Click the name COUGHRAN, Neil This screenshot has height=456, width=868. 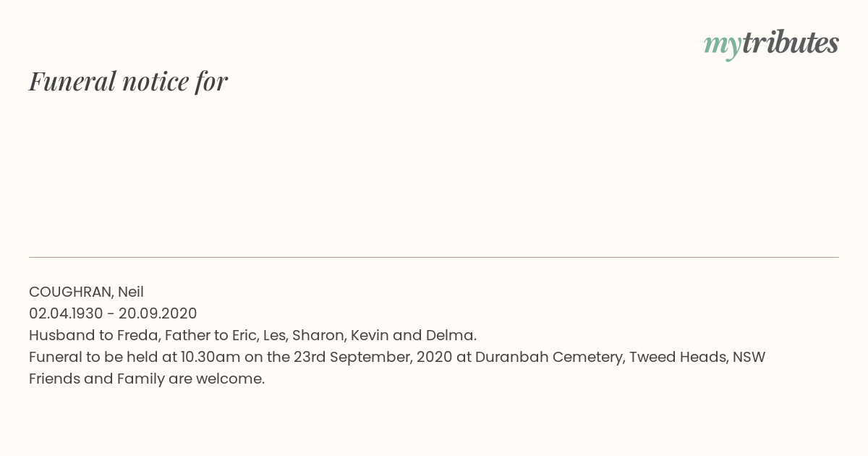pos(86,292)
